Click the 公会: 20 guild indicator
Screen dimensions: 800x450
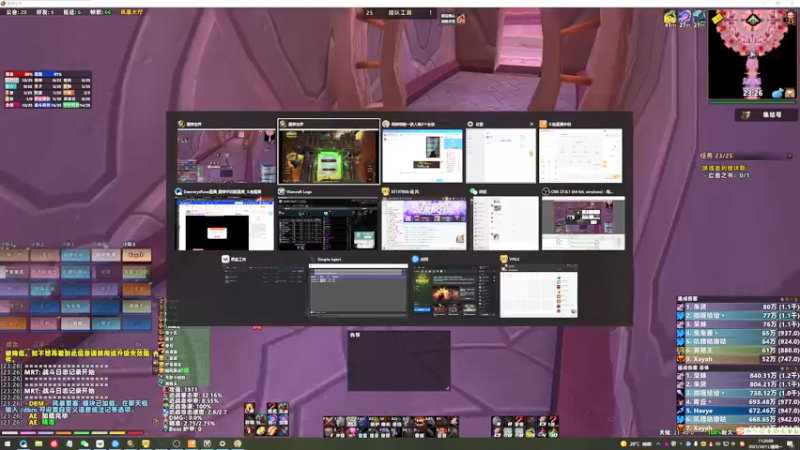click(x=16, y=12)
